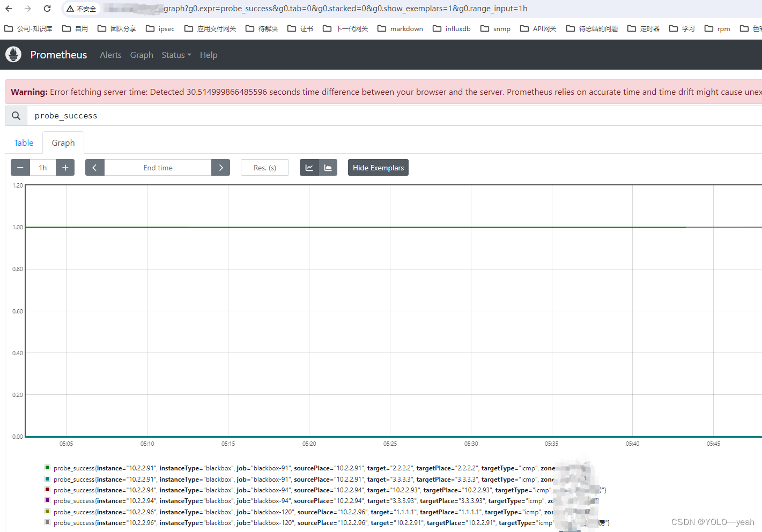This screenshot has height=532, width=762.
Task: Toggle olive series swatch for target 1.1.1.1
Action: (x=47, y=512)
